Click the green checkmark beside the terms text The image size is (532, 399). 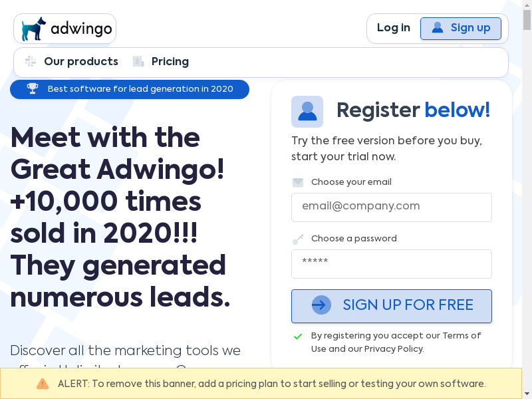coord(298,336)
